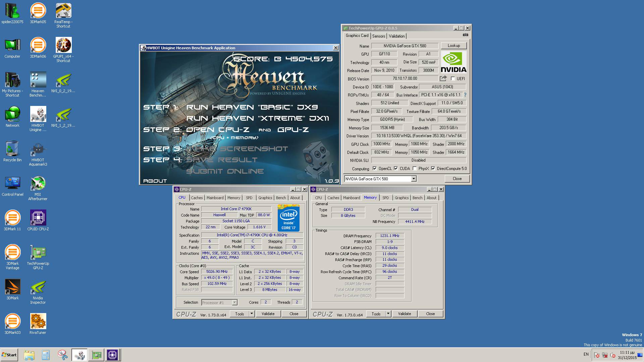Click Validate in the right CPU-Z window
Image resolution: width=644 pixels, height=362 pixels.
[x=405, y=314]
